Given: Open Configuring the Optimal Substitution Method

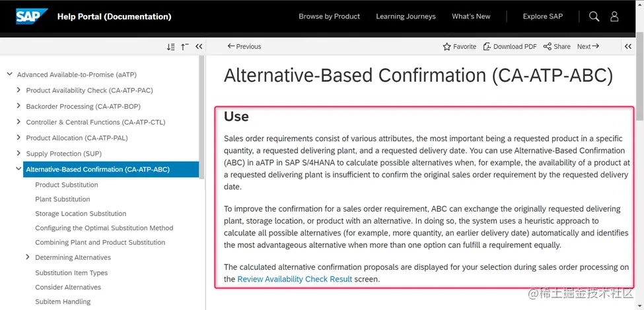Looking at the screenshot, I should pos(104,228).
